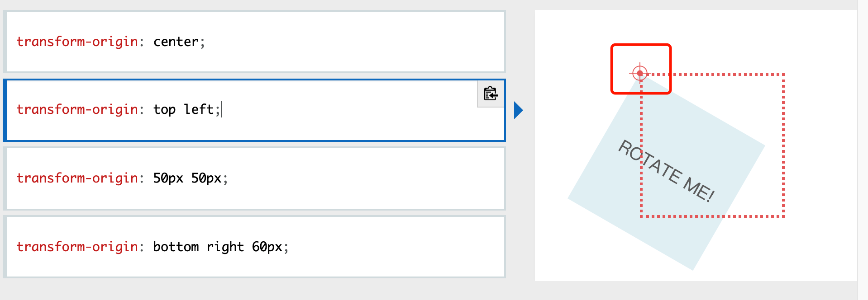Click the transform-origin property in the center example
Screen dimensions: 868x300
click(x=77, y=42)
